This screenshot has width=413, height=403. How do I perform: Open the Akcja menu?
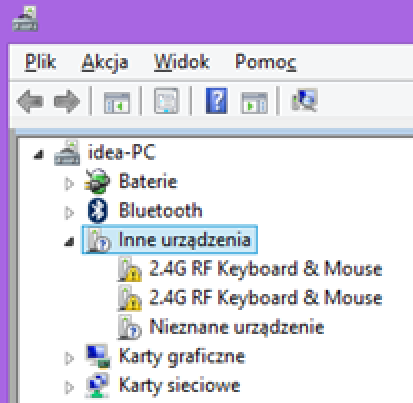(x=105, y=63)
